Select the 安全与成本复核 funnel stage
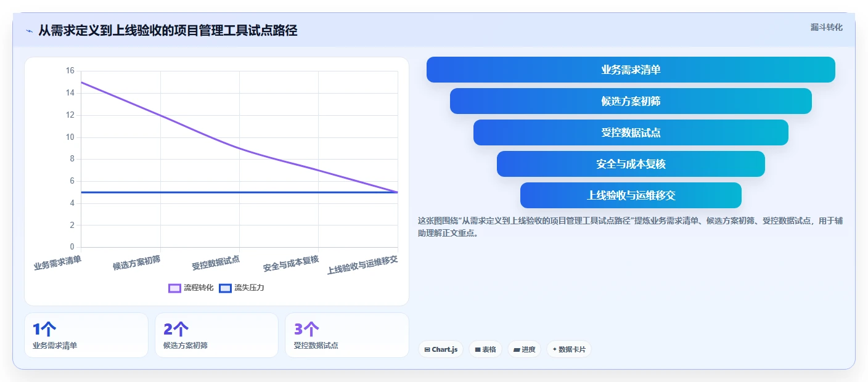 click(631, 164)
